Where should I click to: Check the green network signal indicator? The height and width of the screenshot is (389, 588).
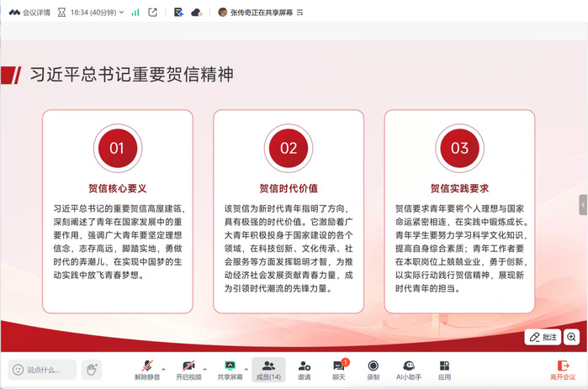(136, 13)
